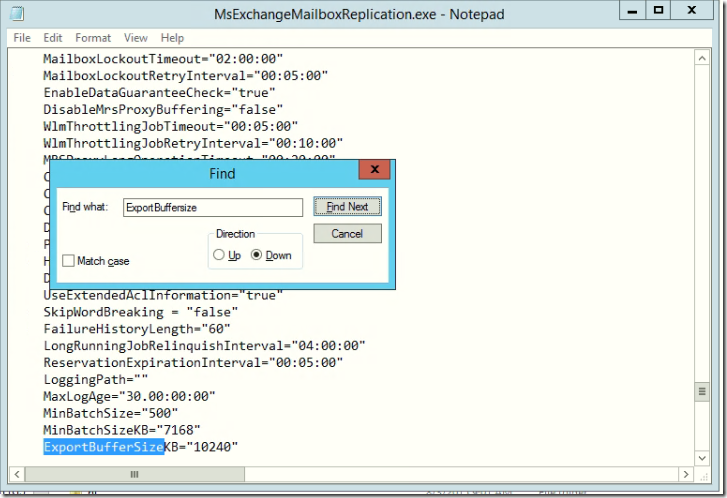Click the window resize grip corner

703,475
